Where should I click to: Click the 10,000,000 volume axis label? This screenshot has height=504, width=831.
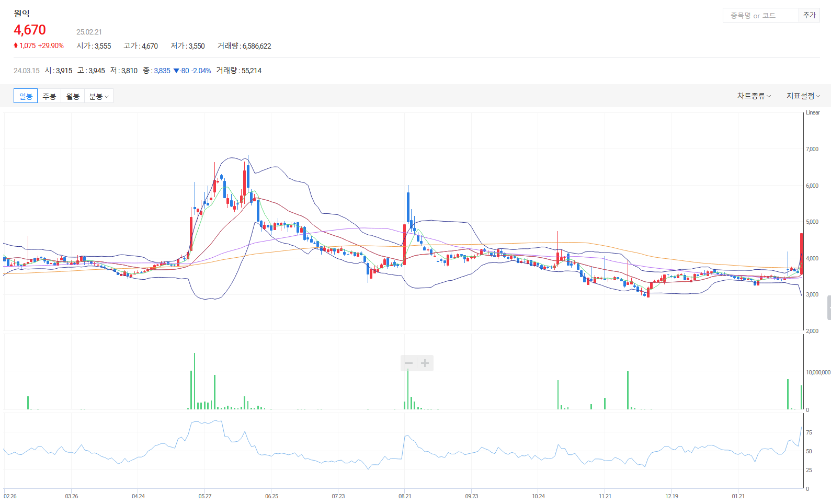pyautogui.click(x=818, y=373)
